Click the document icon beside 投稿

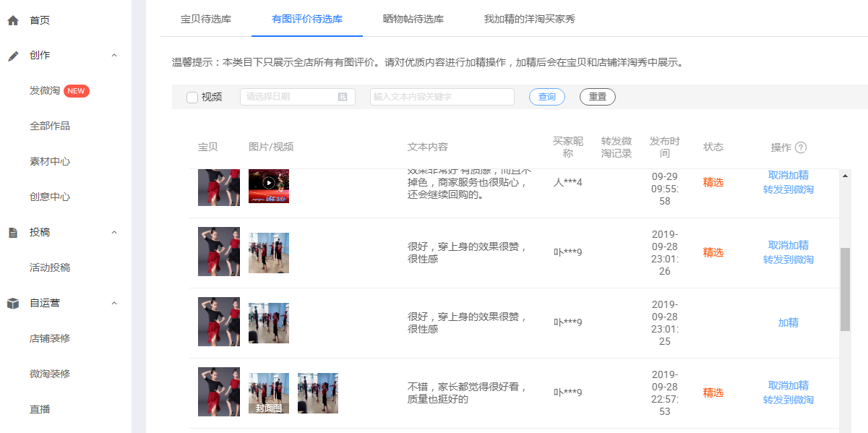12,233
